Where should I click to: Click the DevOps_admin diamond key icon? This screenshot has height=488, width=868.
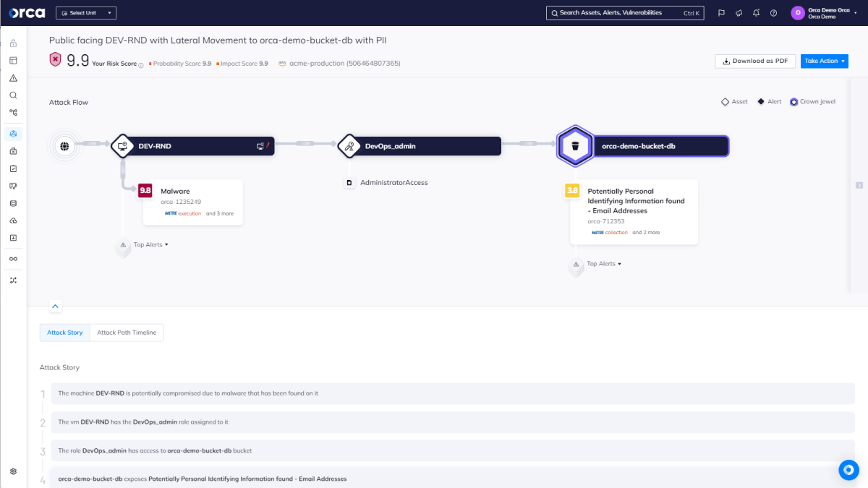349,146
